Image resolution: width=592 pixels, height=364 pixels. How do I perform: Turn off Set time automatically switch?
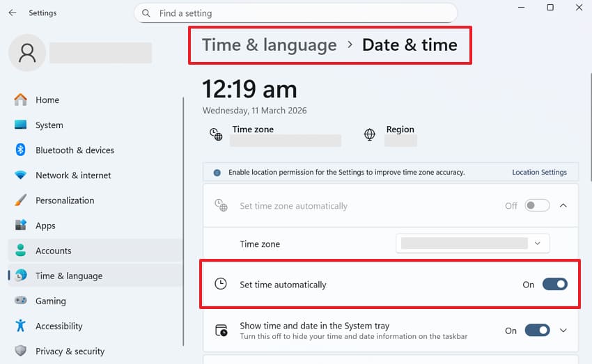coord(554,284)
